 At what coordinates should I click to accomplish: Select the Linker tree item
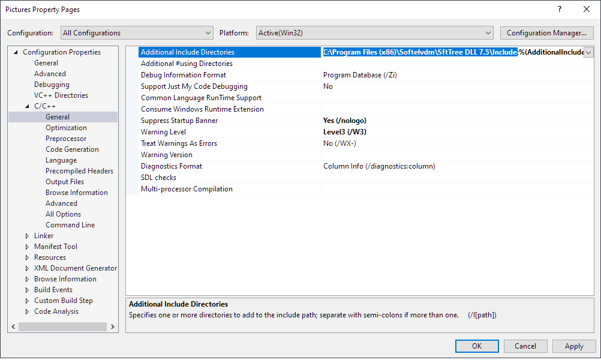tap(44, 236)
